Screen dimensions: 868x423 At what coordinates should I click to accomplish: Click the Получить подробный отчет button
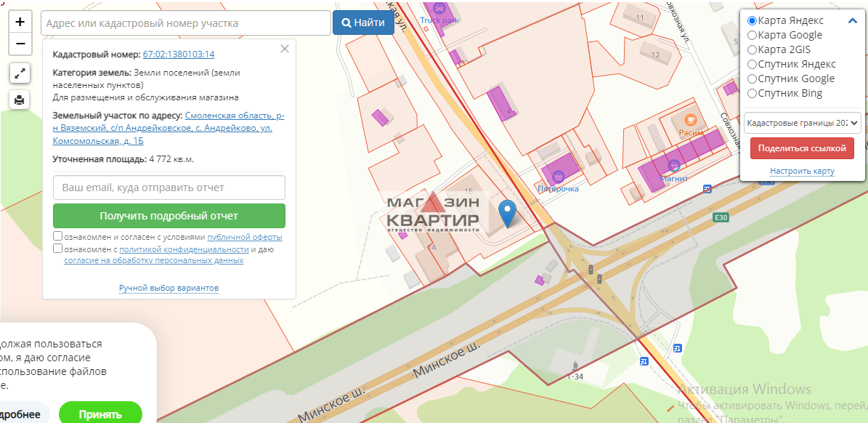(169, 216)
